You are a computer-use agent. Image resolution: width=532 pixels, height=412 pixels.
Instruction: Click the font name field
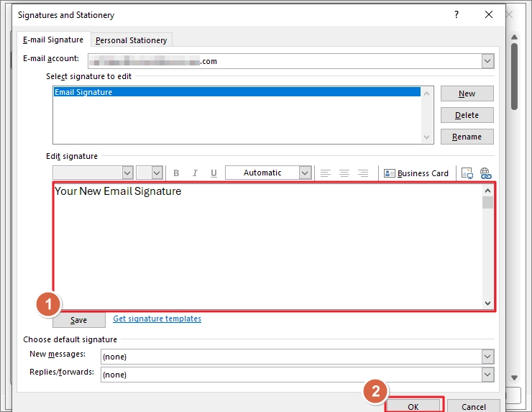coord(88,173)
